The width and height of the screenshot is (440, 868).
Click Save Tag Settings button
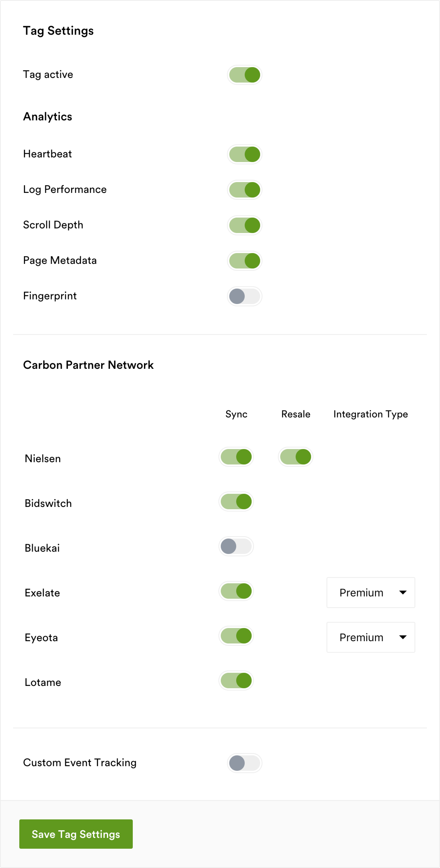click(76, 834)
